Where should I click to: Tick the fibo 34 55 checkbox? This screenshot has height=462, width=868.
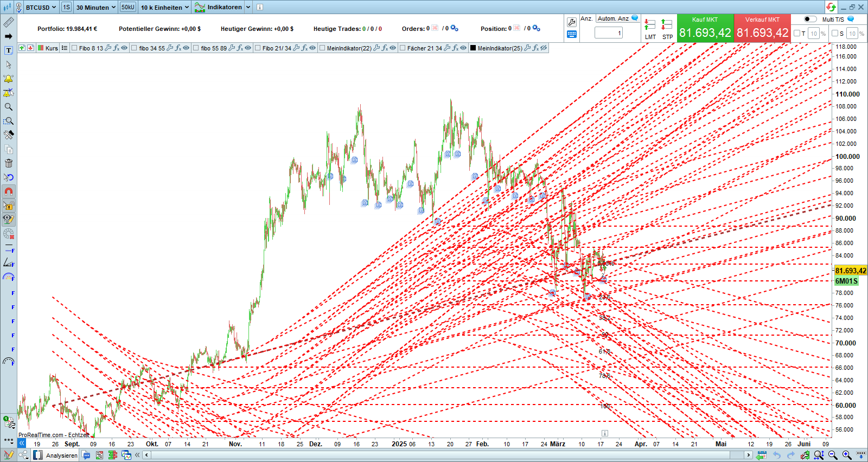135,48
